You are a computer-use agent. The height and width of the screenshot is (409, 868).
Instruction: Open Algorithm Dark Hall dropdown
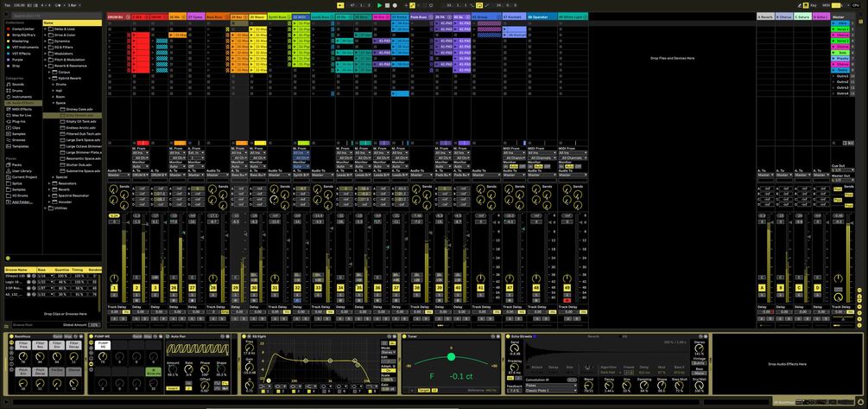point(612,373)
